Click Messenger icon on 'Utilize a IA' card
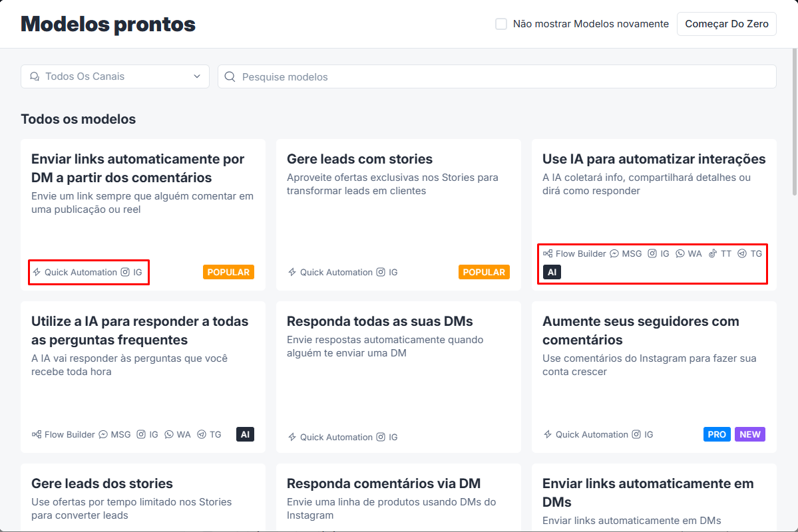 (103, 434)
